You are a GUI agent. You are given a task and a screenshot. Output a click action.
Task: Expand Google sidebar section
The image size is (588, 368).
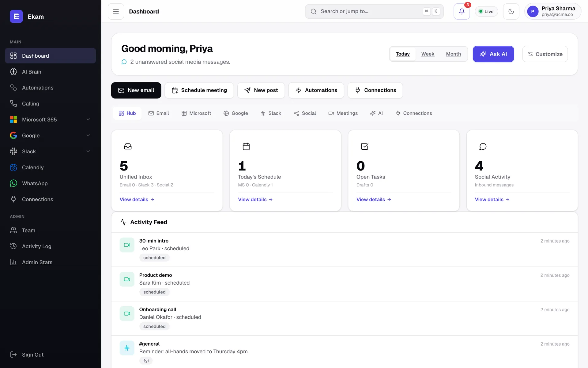click(x=50, y=135)
